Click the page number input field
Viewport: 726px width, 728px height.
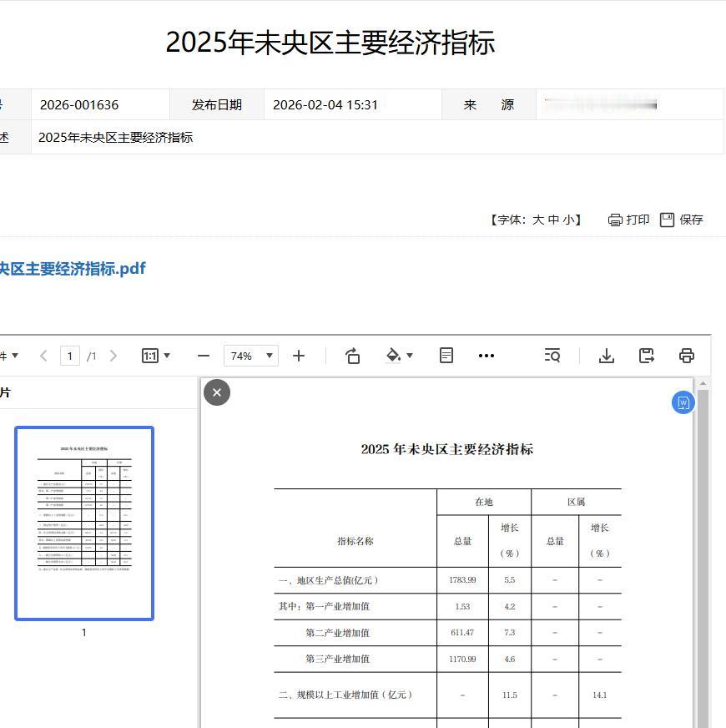point(70,355)
